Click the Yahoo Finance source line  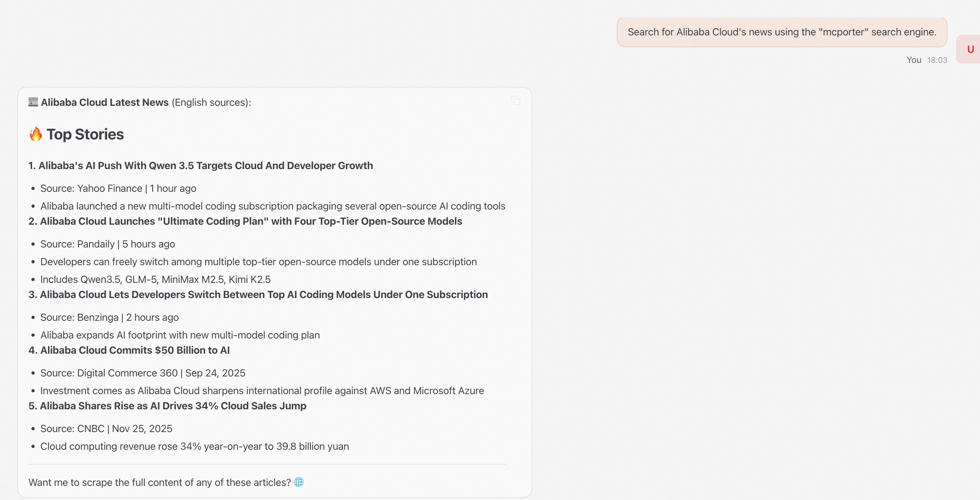point(118,188)
